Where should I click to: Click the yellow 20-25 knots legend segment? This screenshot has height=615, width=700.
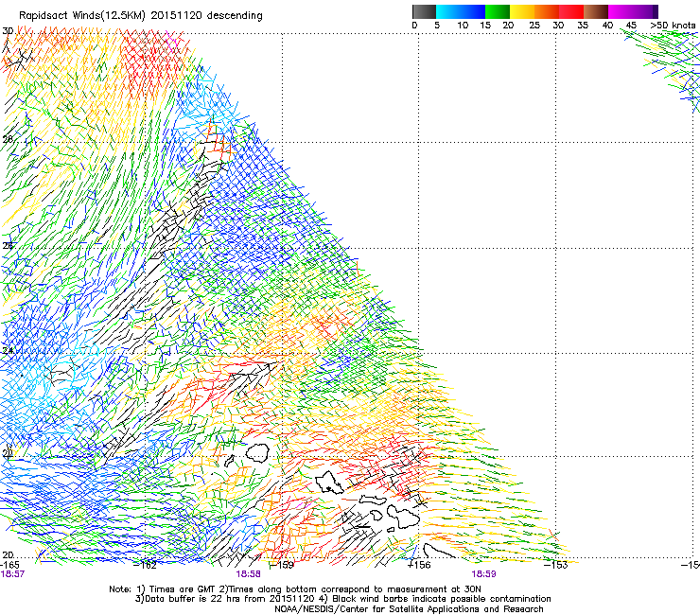522,11
